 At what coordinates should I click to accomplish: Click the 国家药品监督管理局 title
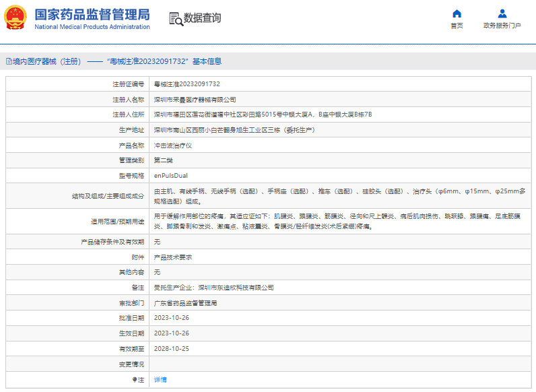click(x=92, y=15)
